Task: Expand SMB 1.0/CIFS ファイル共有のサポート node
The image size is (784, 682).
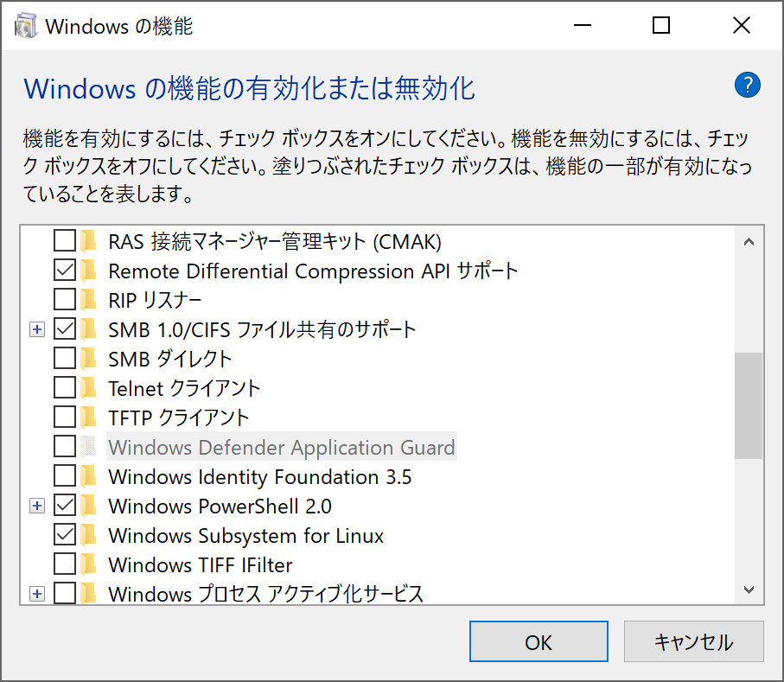Action: (37, 329)
